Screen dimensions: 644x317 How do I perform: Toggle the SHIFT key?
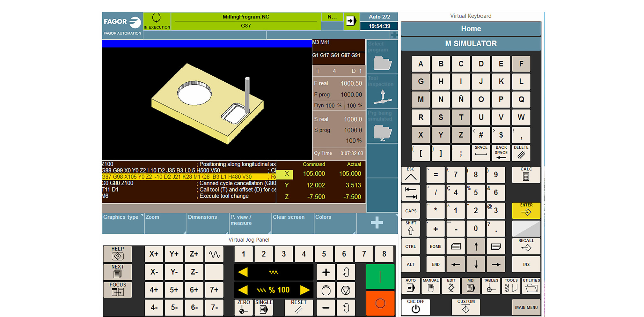pos(411,228)
